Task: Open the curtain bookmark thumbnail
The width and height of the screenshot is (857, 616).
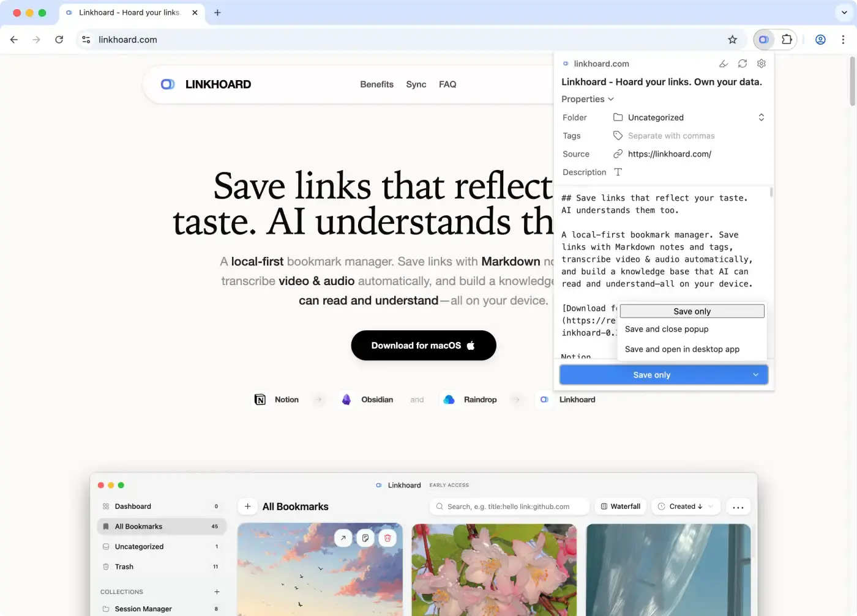Action: [x=668, y=570]
